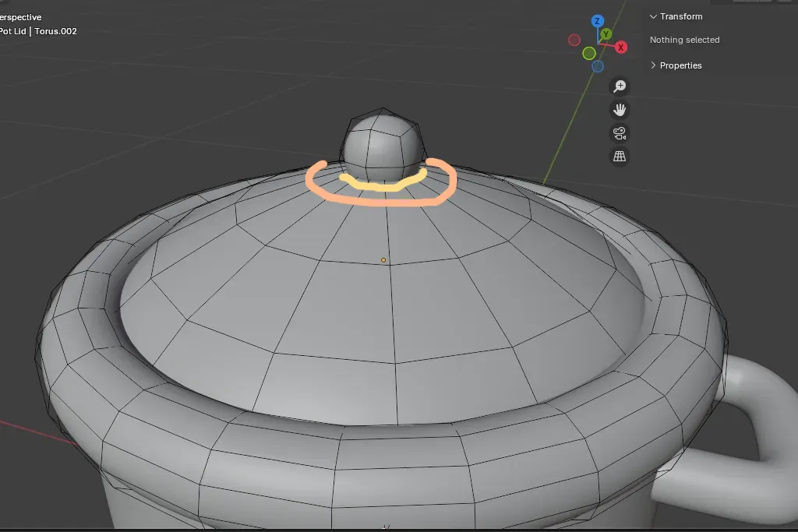Toggle the camera view icon
The width and height of the screenshot is (798, 532).
[x=620, y=133]
